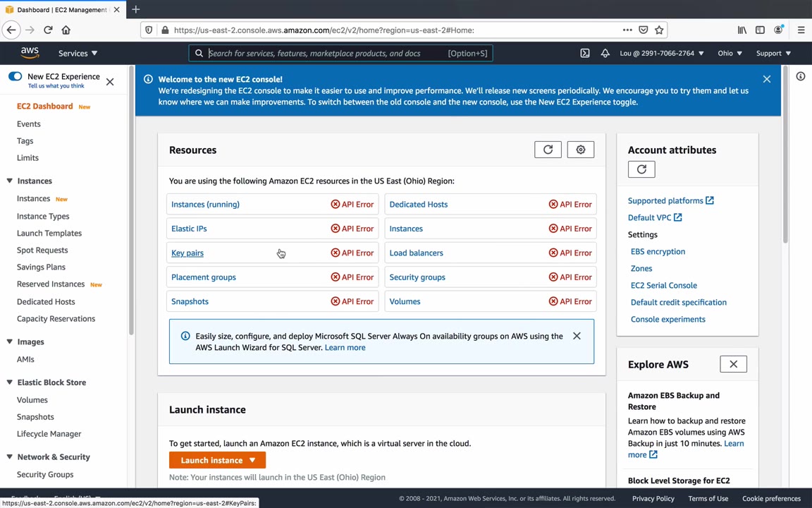812x508 pixels.
Task: Open the Support menu
Action: coord(773,53)
